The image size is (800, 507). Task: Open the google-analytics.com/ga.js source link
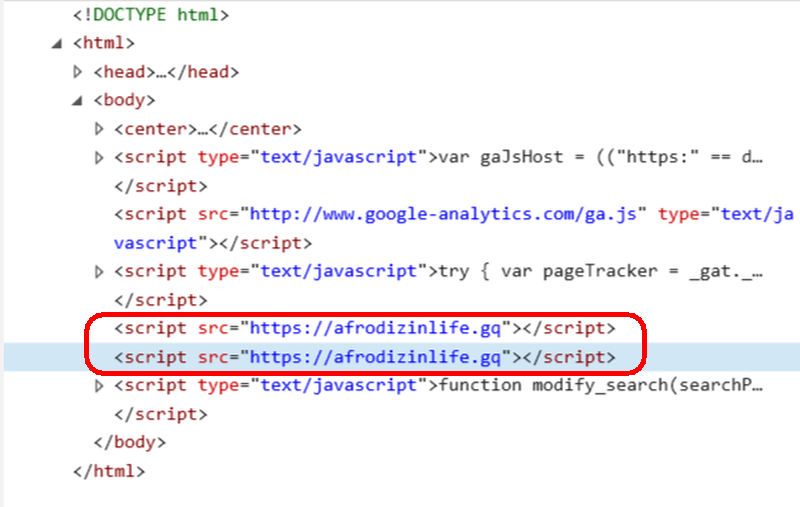443,214
